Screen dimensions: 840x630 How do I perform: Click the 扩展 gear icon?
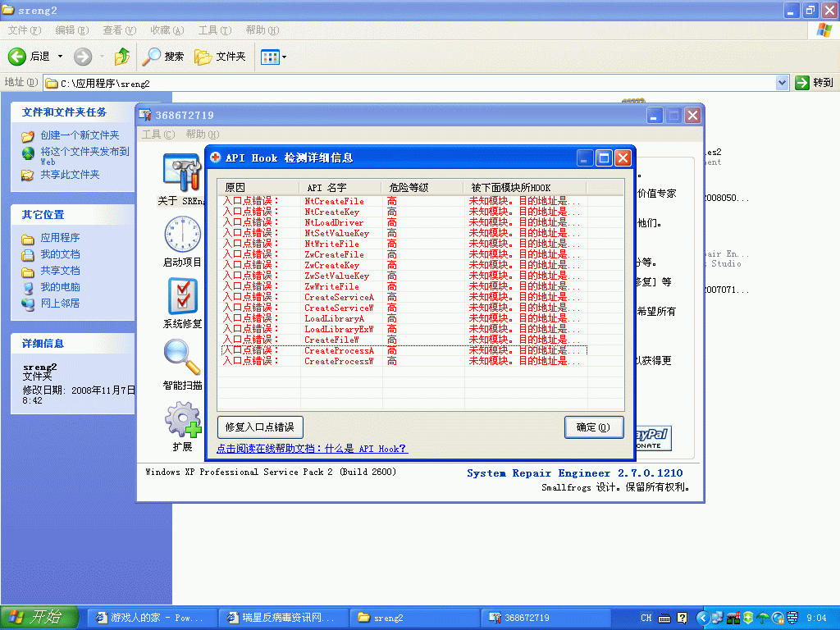click(x=183, y=419)
